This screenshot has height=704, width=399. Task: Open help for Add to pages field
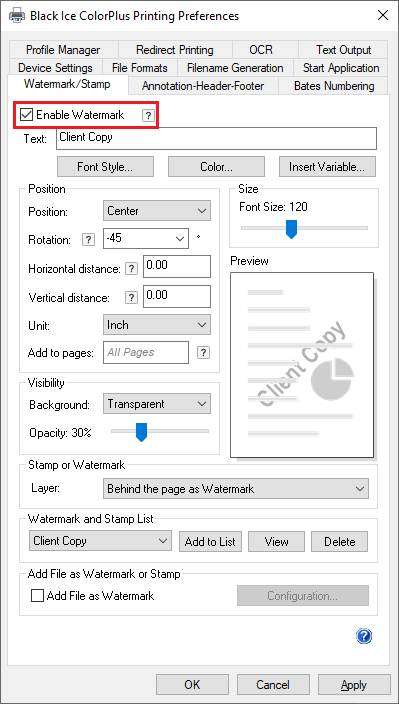click(203, 352)
